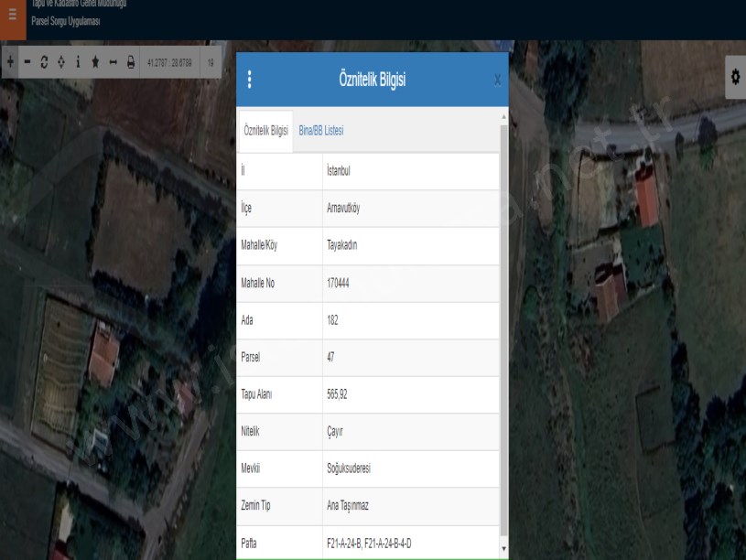Click the zoom level 19 indicator
746x560 pixels.
(211, 62)
